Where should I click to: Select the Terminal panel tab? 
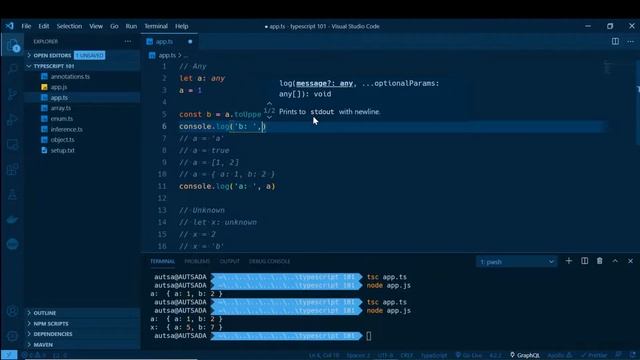click(x=162, y=261)
